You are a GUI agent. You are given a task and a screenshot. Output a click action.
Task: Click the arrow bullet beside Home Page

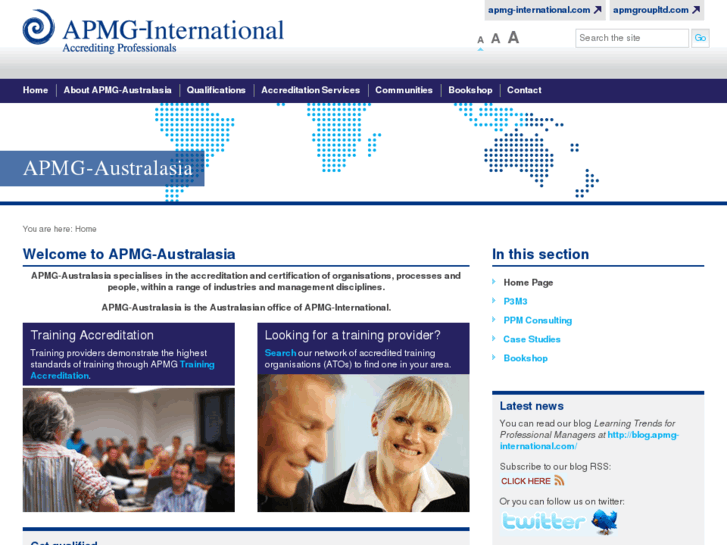494,282
